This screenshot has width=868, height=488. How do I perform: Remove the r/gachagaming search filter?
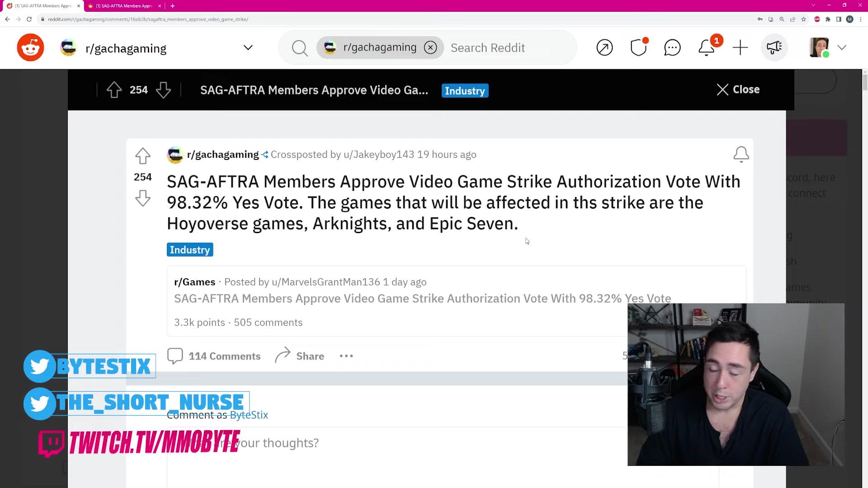tap(430, 47)
